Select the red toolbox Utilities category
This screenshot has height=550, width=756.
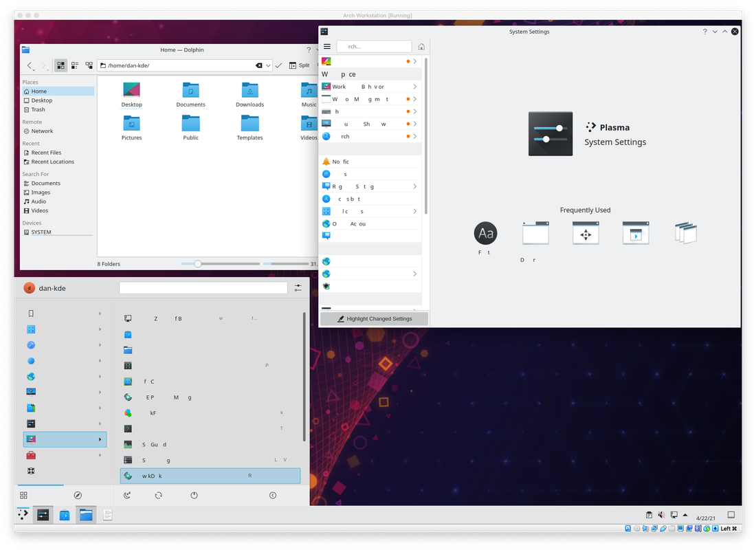pos(65,455)
